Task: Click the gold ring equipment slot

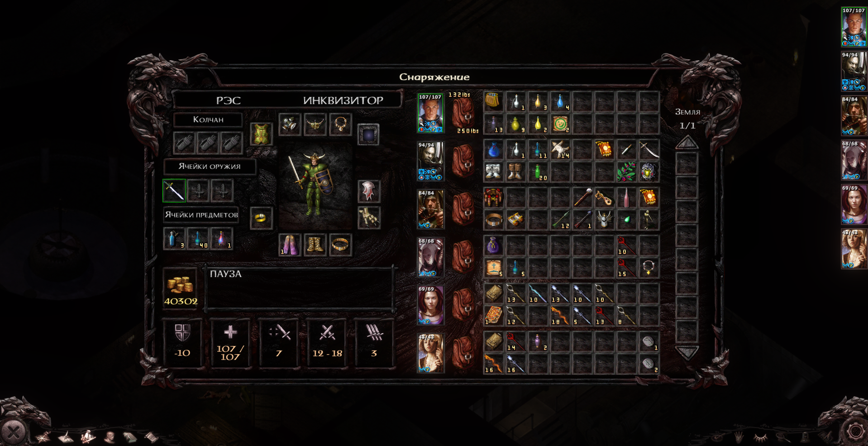Action: tap(262, 218)
